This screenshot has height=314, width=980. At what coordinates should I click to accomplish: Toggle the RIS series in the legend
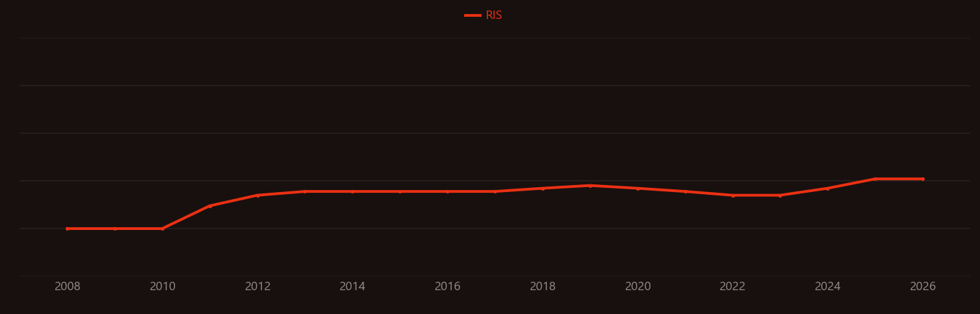point(484,15)
